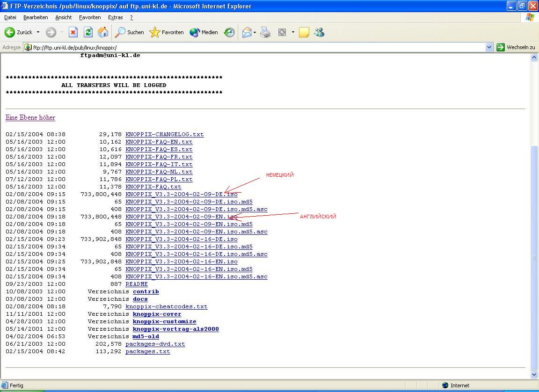Open the Extras menu
The width and height of the screenshot is (539, 392).
pyautogui.click(x=115, y=17)
